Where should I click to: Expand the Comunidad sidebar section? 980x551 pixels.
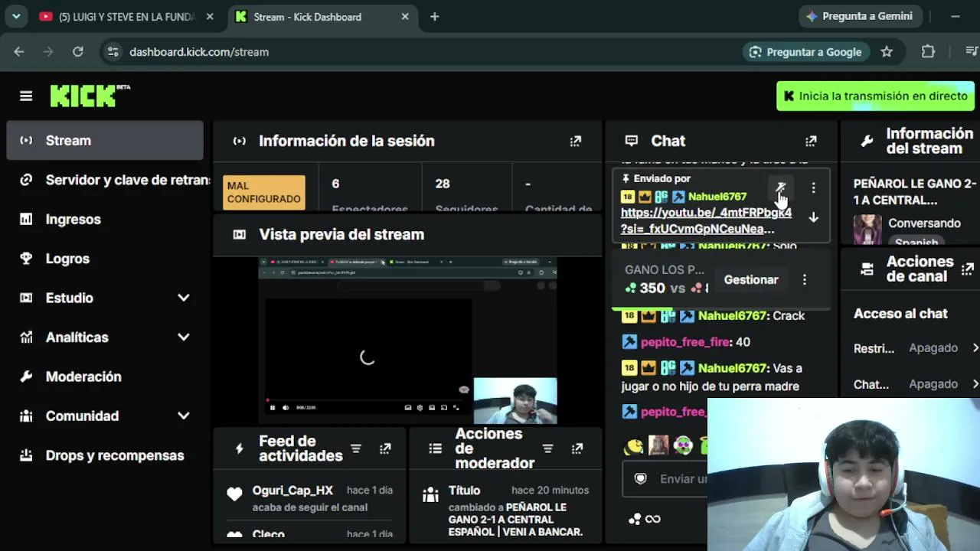coord(184,416)
